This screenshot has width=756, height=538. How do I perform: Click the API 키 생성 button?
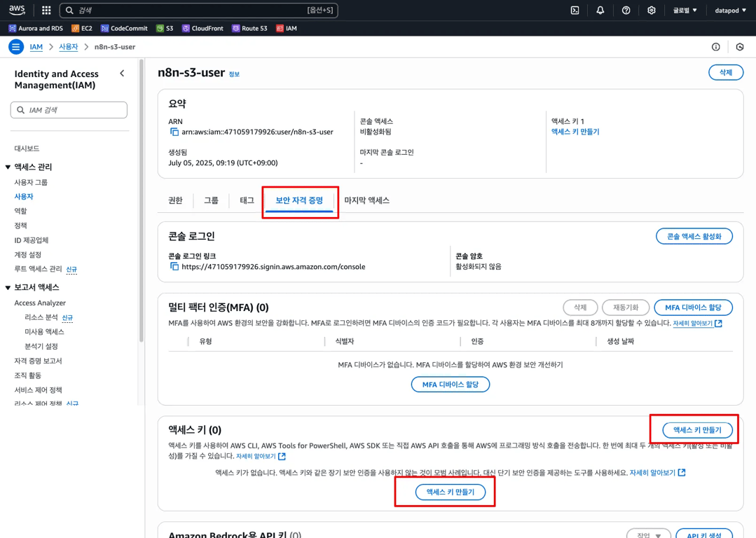pyautogui.click(x=704, y=534)
